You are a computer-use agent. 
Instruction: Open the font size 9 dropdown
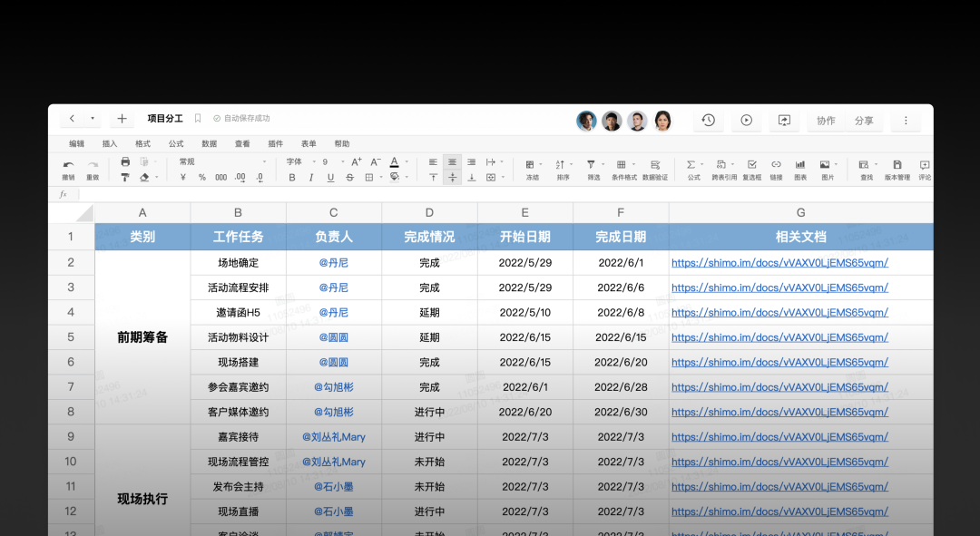[333, 161]
